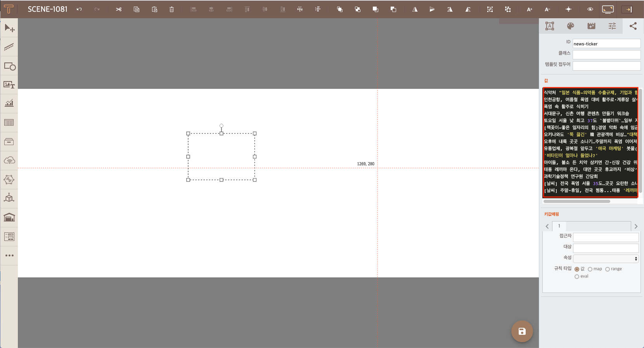Collapse the property panel arrow icon

[x=627, y=9]
